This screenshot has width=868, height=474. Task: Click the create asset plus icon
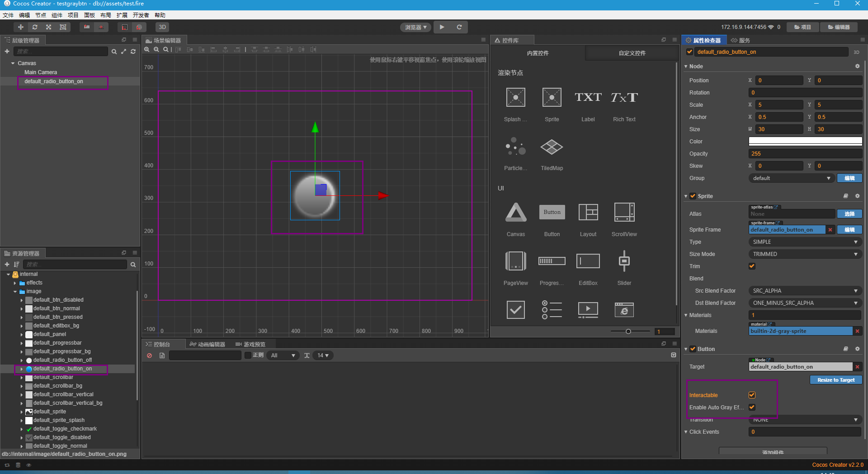(x=7, y=264)
